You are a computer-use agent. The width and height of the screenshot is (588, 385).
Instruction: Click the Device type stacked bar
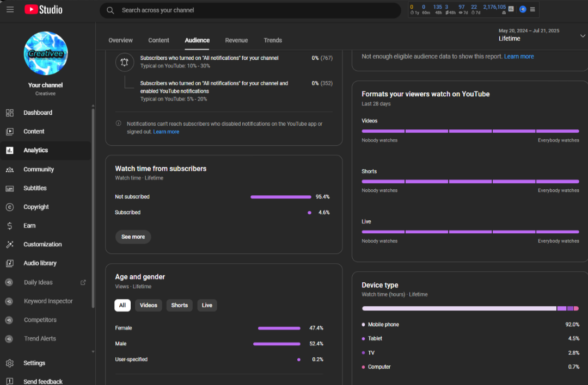point(470,308)
